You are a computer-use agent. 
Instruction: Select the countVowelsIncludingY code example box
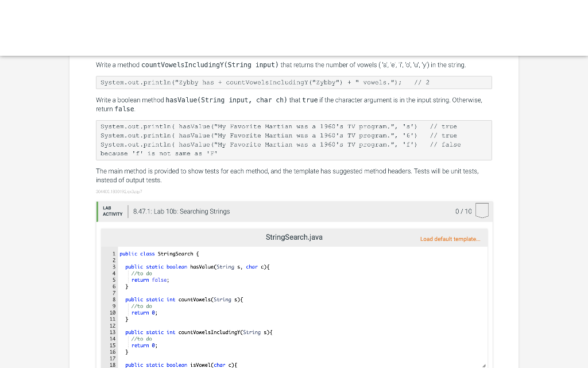pos(293,82)
